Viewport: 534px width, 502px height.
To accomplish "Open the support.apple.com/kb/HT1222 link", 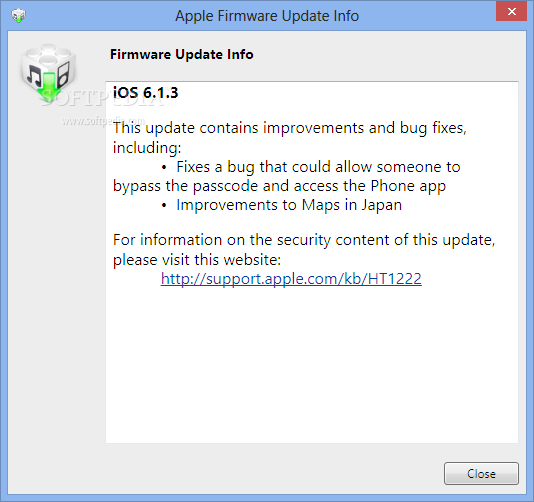I will 291,279.
